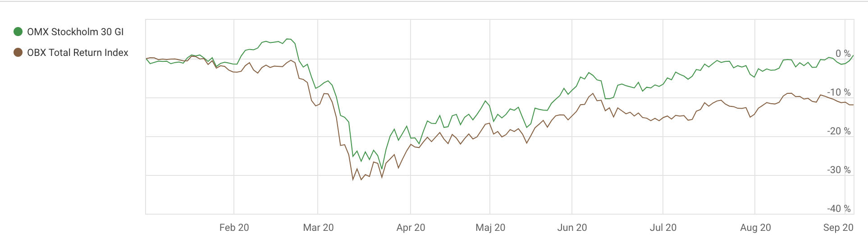Select the -30 % y-axis label

point(839,170)
